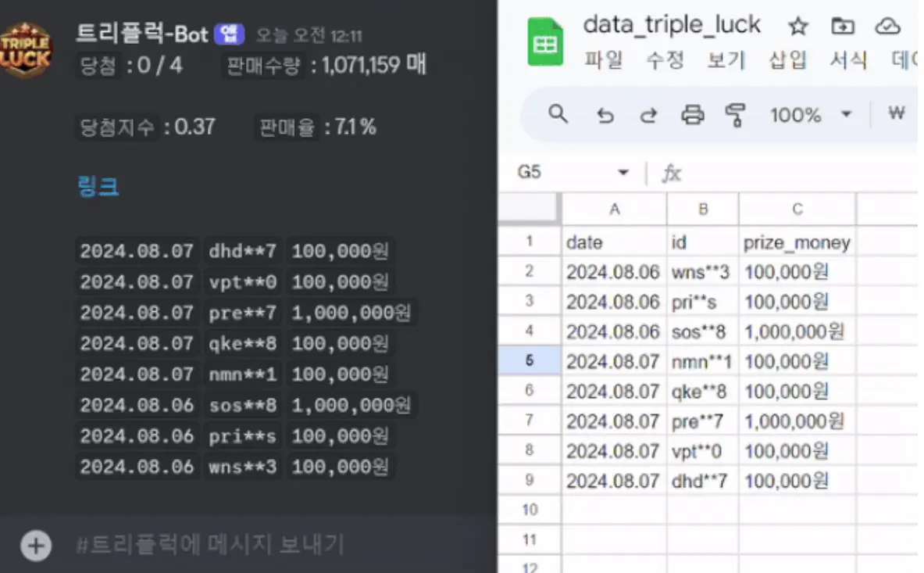
Task: Open the name box dropdown showing G5
Action: point(625,173)
